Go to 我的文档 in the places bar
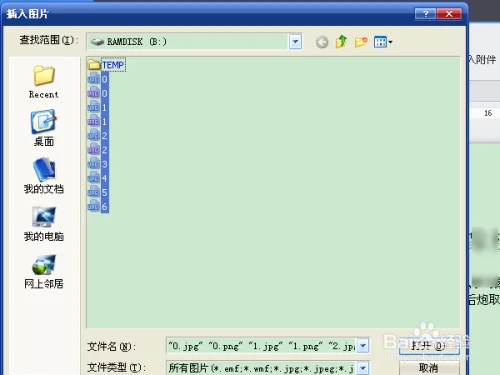 (44, 176)
